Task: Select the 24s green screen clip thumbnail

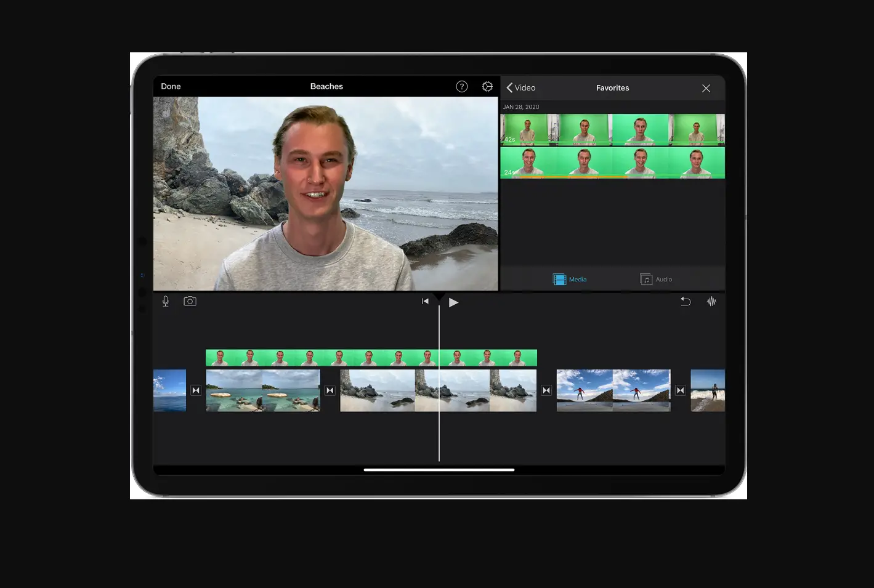Action: tap(612, 163)
